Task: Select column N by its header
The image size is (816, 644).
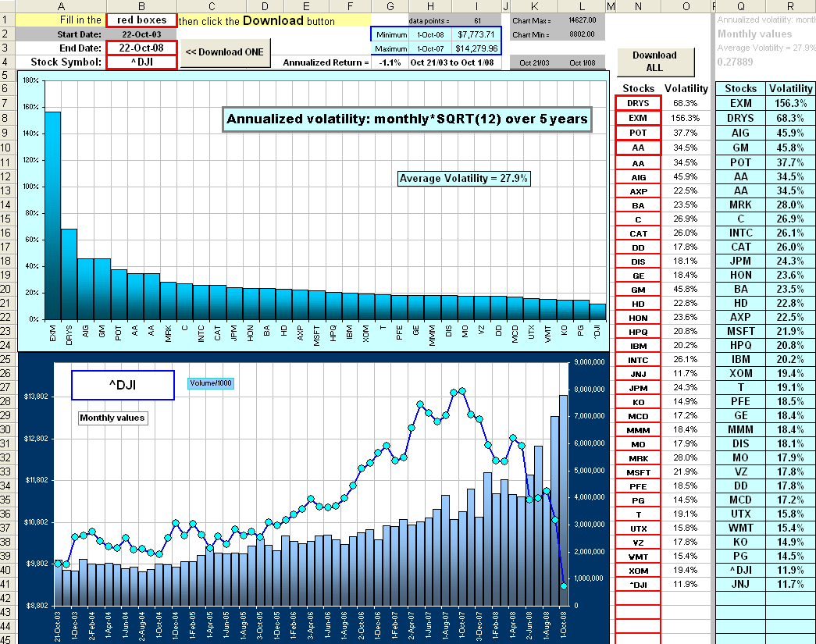Action: 638,6
